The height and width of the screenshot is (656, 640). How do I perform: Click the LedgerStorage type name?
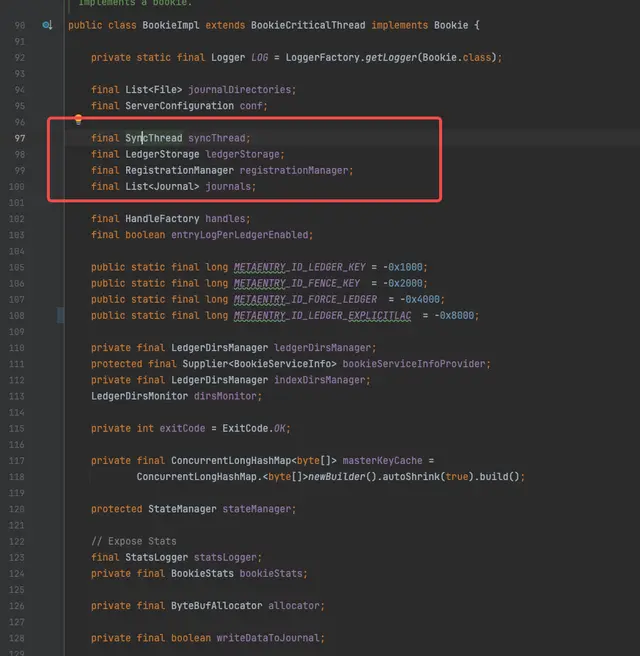pyautogui.click(x=162, y=154)
